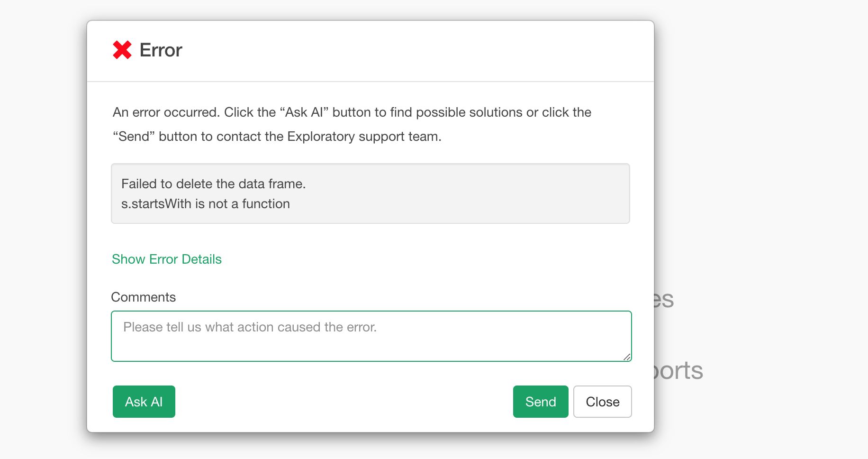The height and width of the screenshot is (459, 868).
Task: Click empty dialog header area right of Error
Action: (417, 50)
